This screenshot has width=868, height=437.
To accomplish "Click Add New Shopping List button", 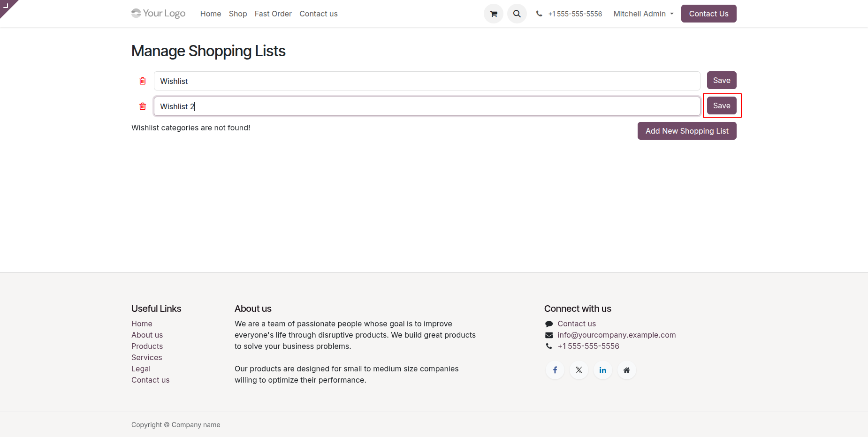I will click(687, 131).
